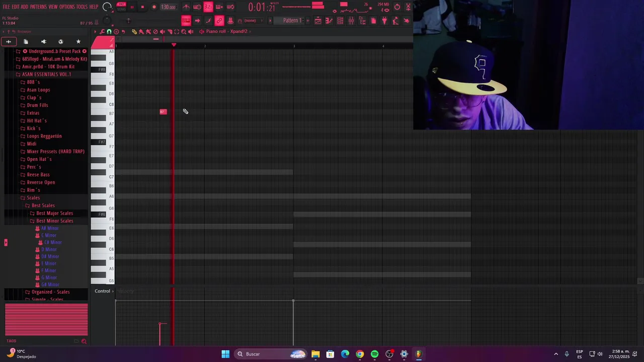Image resolution: width=644 pixels, height=362 pixels.
Task: Open browser starred favorites tab
Action: (78, 42)
